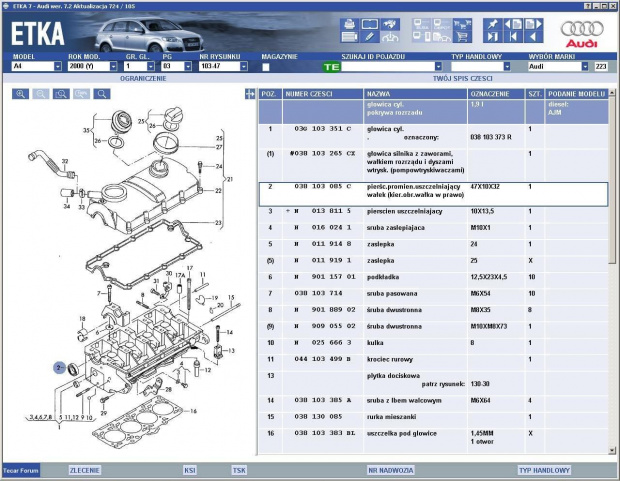
Task: Open the SZUKAJ ID POJAZDU dropdown arrow
Action: (438, 66)
